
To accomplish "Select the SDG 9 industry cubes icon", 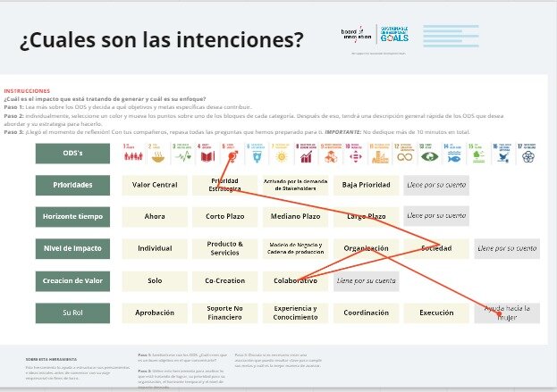I will [331, 154].
